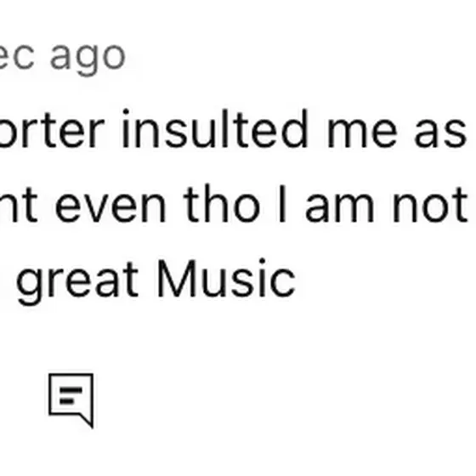This screenshot has height=476, width=476.
Task: Click the letter "M" of "Music"
Action: point(175,279)
